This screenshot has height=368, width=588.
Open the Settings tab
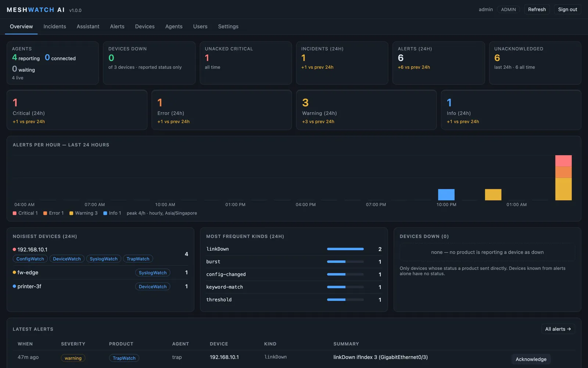(x=228, y=26)
